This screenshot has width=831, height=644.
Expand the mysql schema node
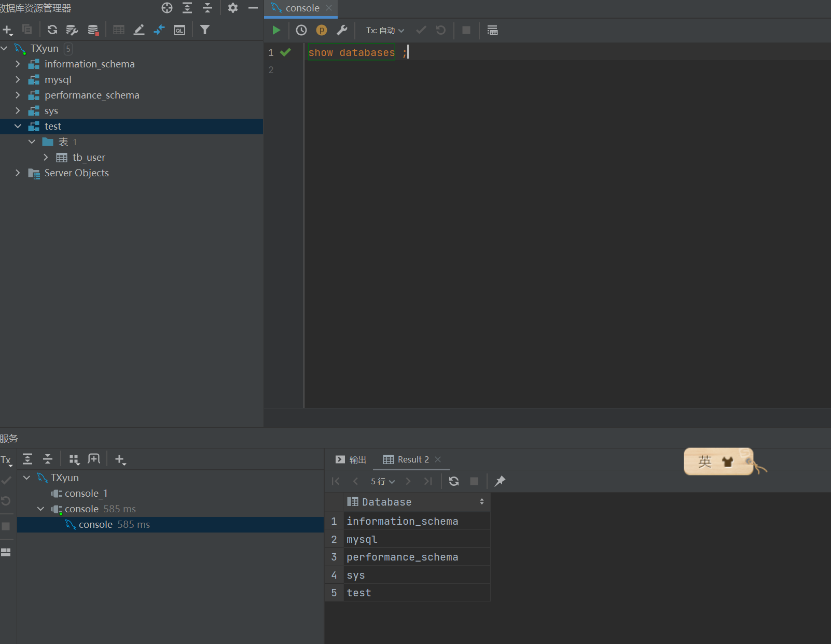coord(18,80)
